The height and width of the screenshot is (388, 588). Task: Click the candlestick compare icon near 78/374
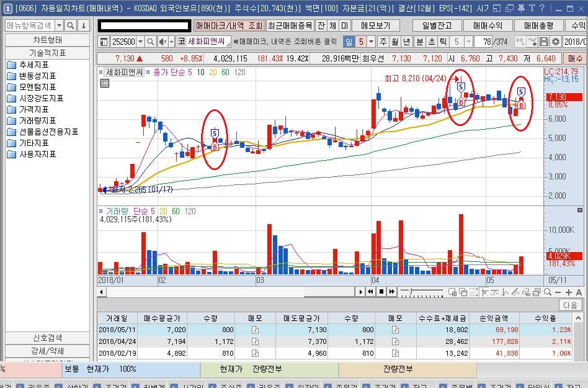point(520,42)
